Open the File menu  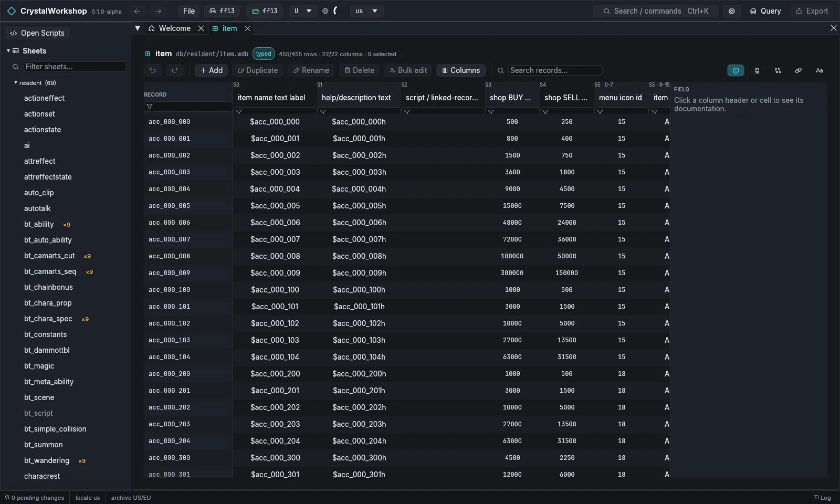189,11
